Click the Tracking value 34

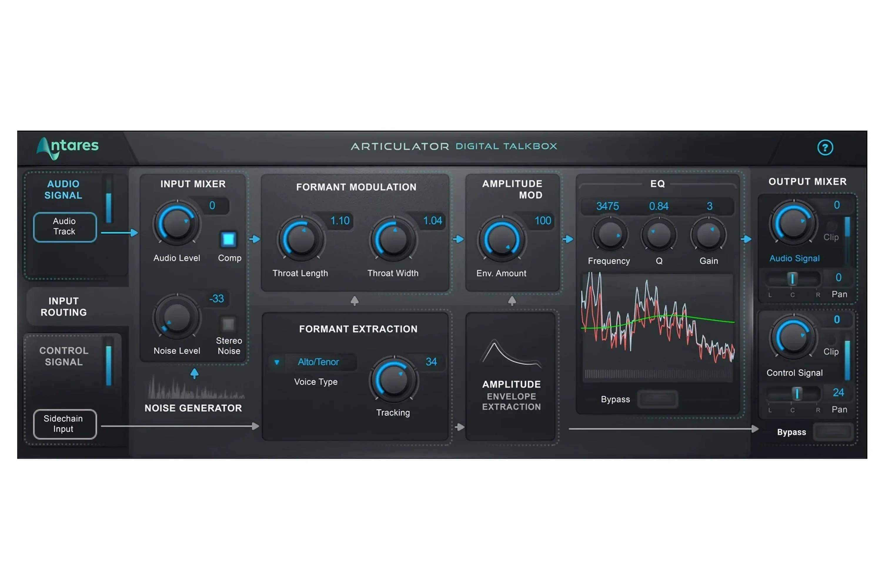pyautogui.click(x=431, y=362)
